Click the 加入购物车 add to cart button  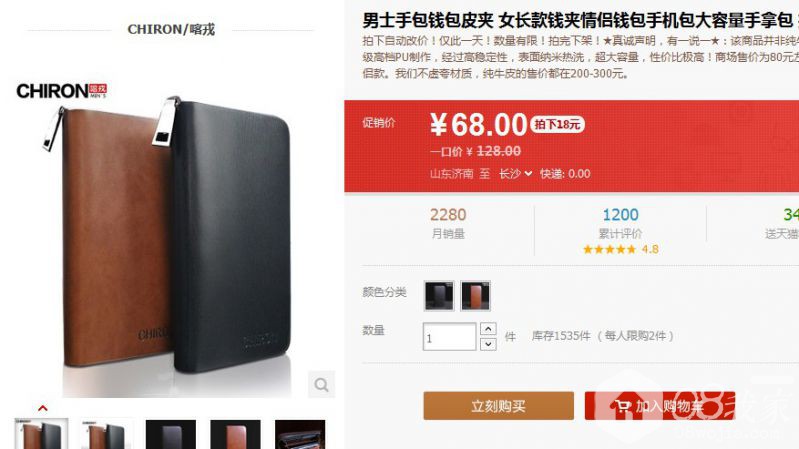pyautogui.click(x=660, y=406)
